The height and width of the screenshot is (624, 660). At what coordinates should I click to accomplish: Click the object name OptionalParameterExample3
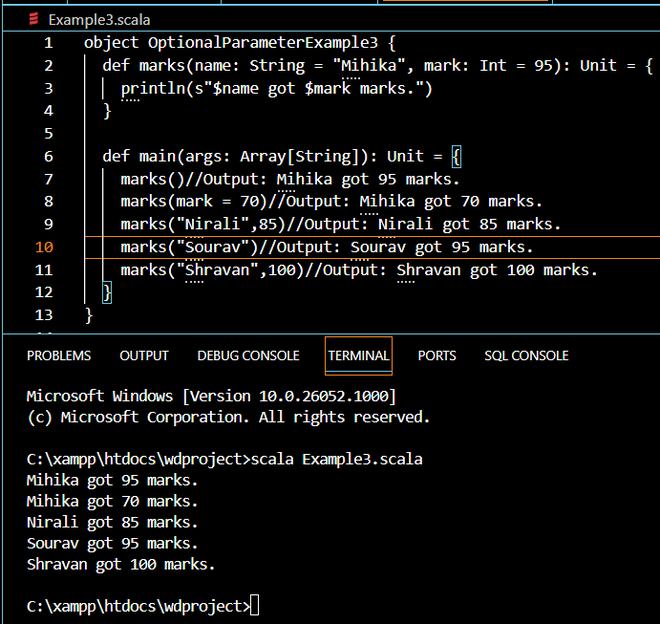[263, 43]
